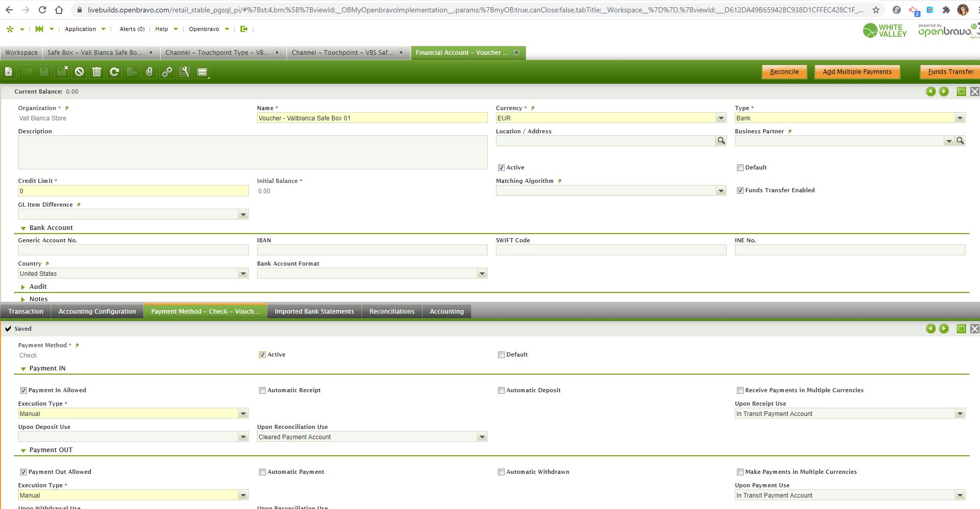Image resolution: width=980 pixels, height=509 pixels.
Task: Click the Add Multiple Payments button
Action: coord(857,72)
